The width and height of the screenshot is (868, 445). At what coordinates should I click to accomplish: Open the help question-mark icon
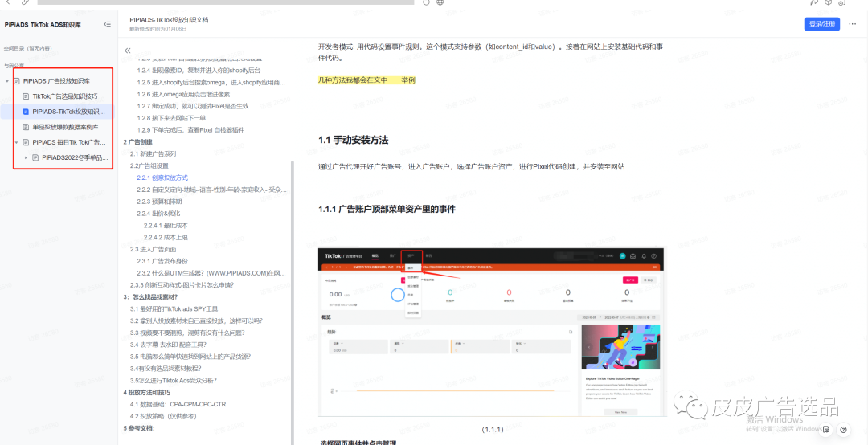tap(843, 429)
